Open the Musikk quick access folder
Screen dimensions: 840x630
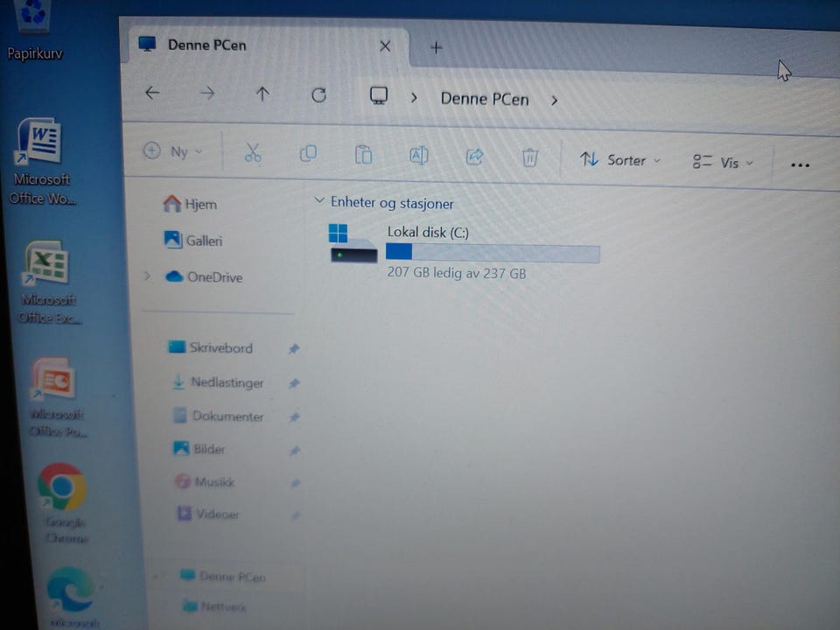tap(205, 481)
